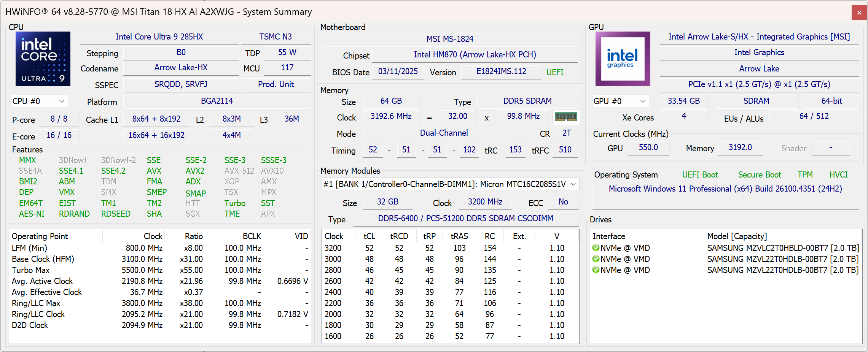Click the memory clock 3192.6 MHz value
868x352 pixels.
click(x=391, y=116)
